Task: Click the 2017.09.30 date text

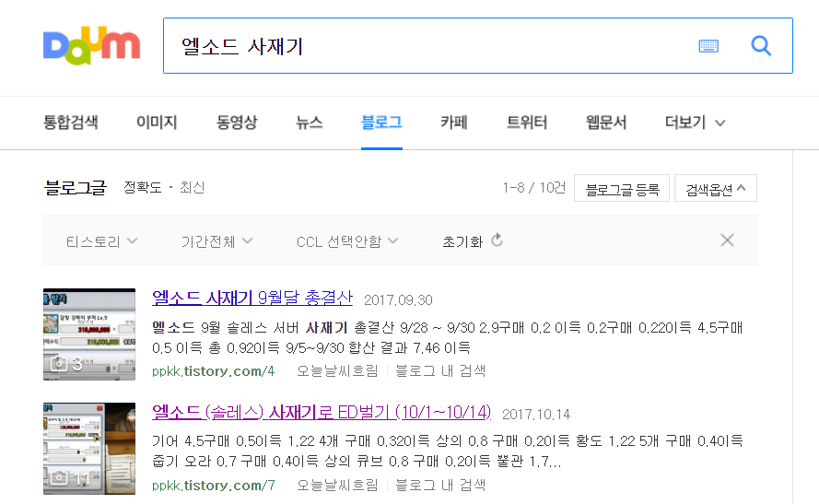Action: 398,300
